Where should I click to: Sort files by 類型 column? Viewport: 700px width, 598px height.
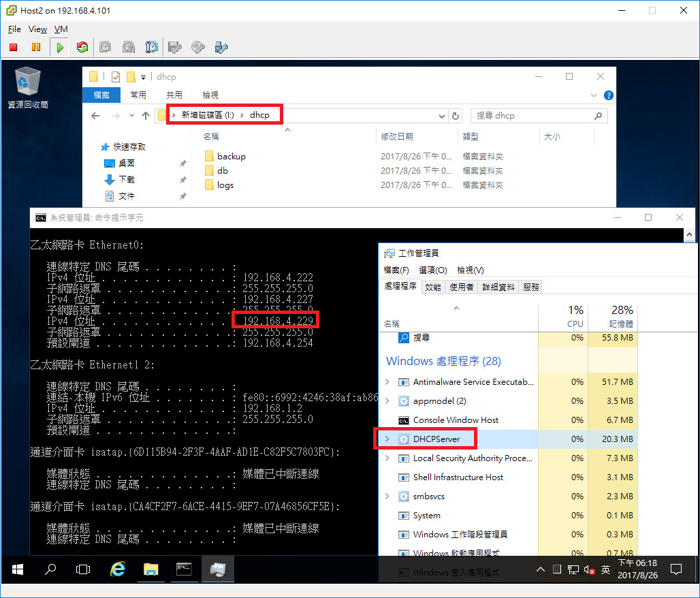click(x=498, y=137)
